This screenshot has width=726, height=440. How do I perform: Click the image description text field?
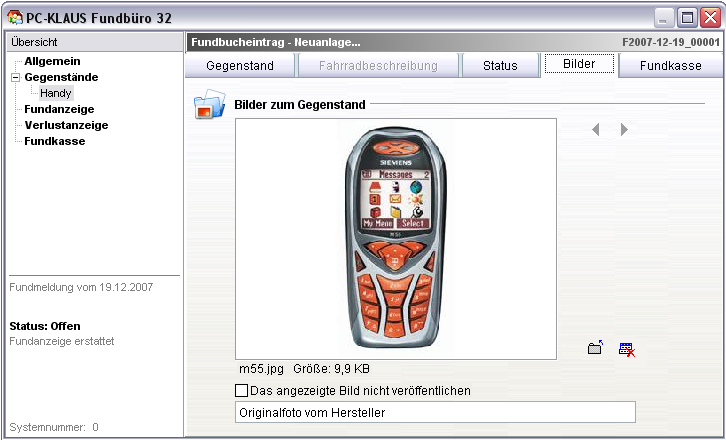click(435, 412)
